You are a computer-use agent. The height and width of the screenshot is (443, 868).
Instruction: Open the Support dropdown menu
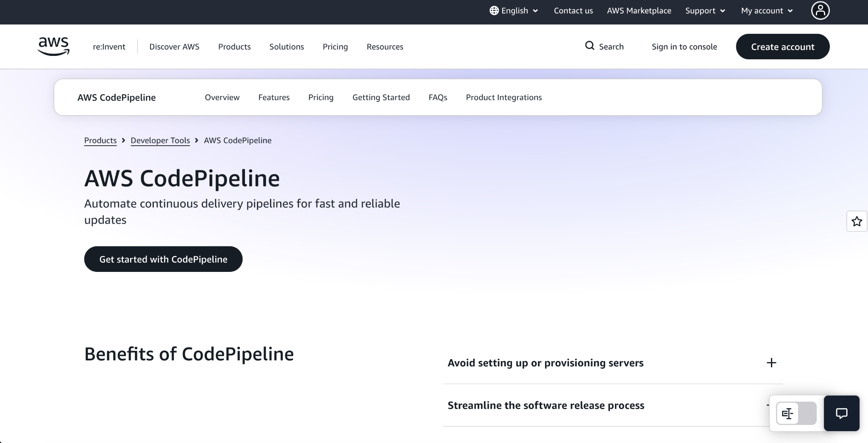[705, 11]
